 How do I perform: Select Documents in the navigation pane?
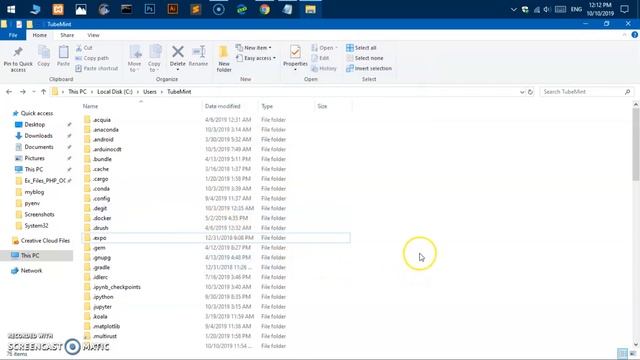[x=39, y=147]
